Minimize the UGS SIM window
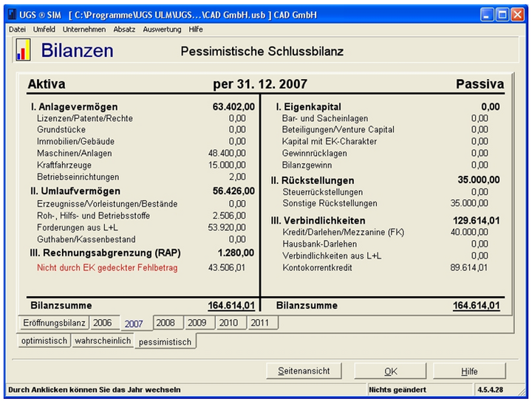The width and height of the screenshot is (532, 401). pyautogui.click(x=487, y=15)
